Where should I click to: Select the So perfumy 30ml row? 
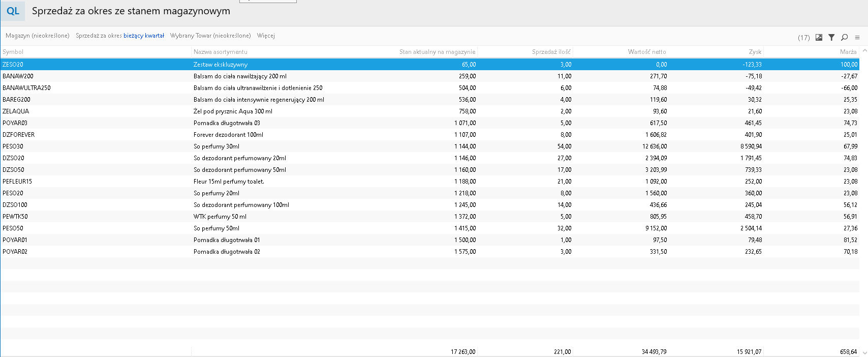click(x=216, y=146)
